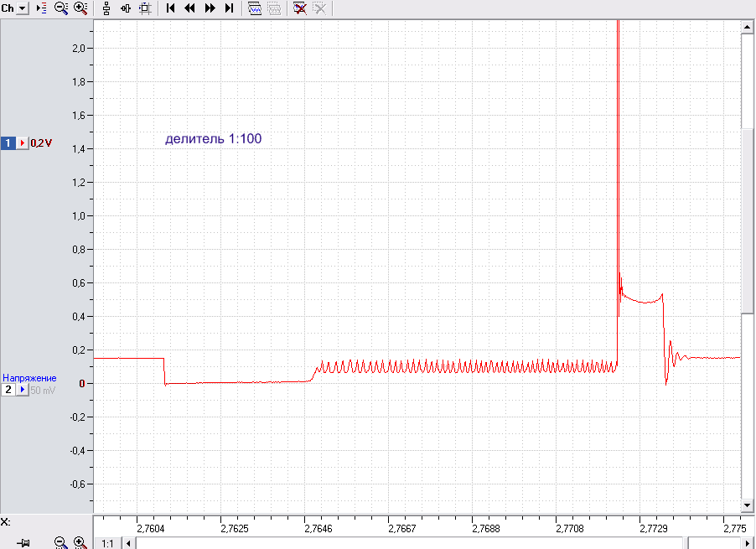
Task: Click the channel list arrow icon
Action: pyautogui.click(x=41, y=8)
